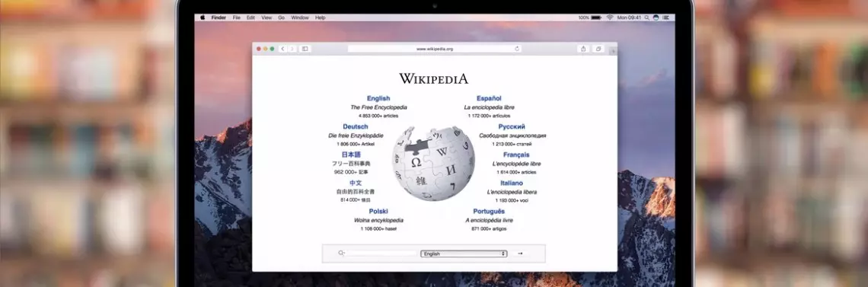This screenshot has width=868, height=287.
Task: Open the language dropdown set to English
Action: [x=464, y=254]
